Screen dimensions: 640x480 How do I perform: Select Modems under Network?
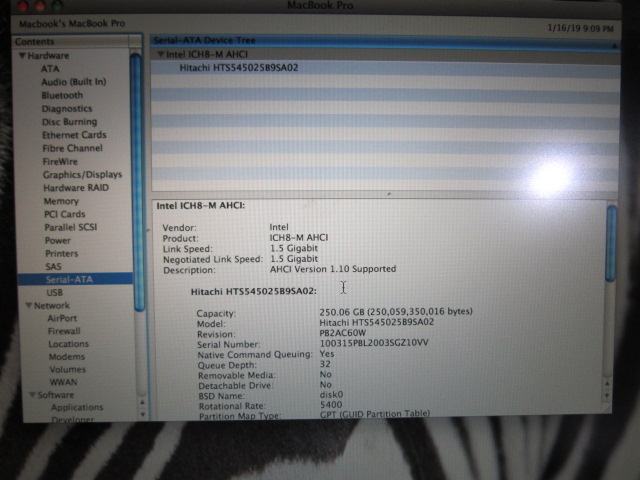click(67, 356)
